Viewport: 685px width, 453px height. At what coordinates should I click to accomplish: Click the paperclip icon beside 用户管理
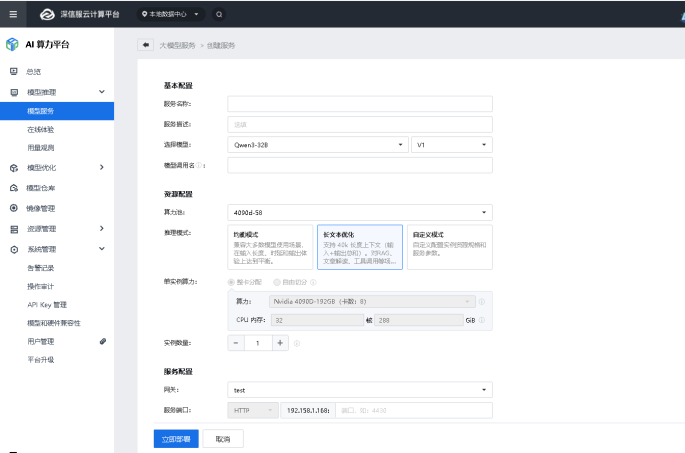[x=102, y=341]
